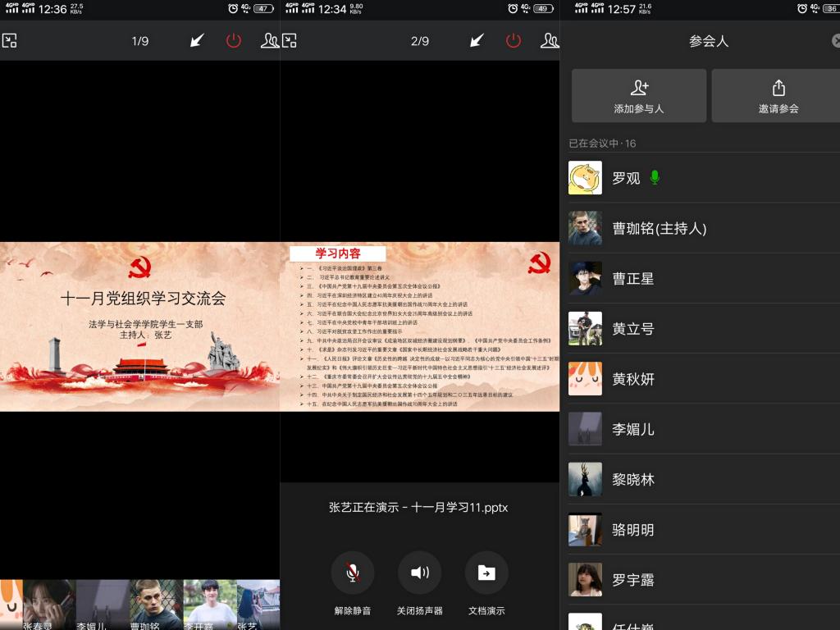Tap 李媚儿's video thumbnail in bottom strip
840x630 pixels.
(103, 605)
